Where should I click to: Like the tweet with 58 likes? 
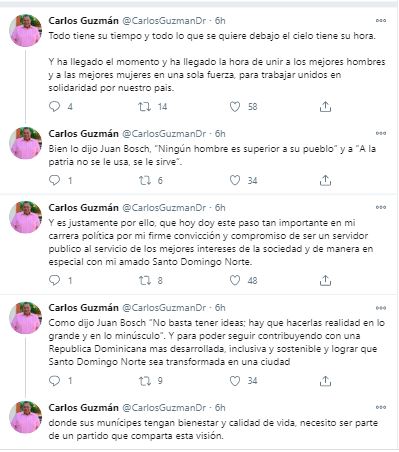[x=235, y=107]
